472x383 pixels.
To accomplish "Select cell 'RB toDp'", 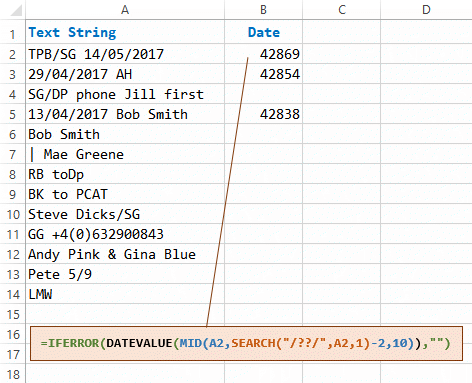I will [125, 174].
